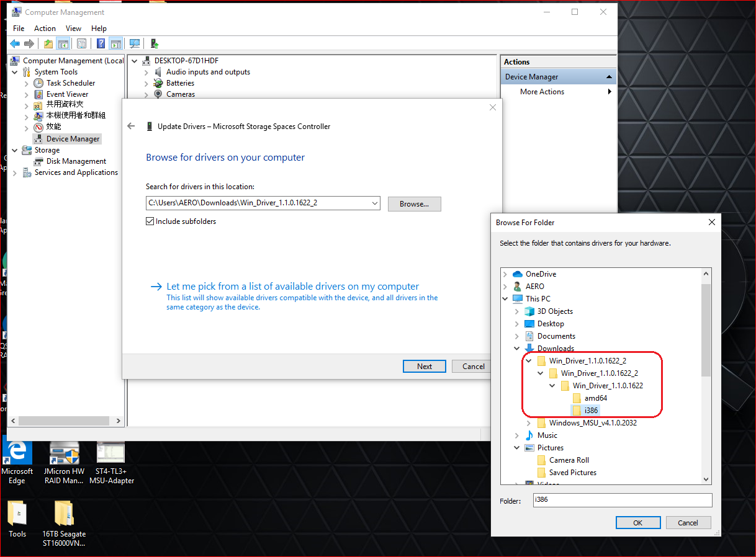The height and width of the screenshot is (557, 756).
Task: Open the driver location path dropdown
Action: tap(374, 203)
